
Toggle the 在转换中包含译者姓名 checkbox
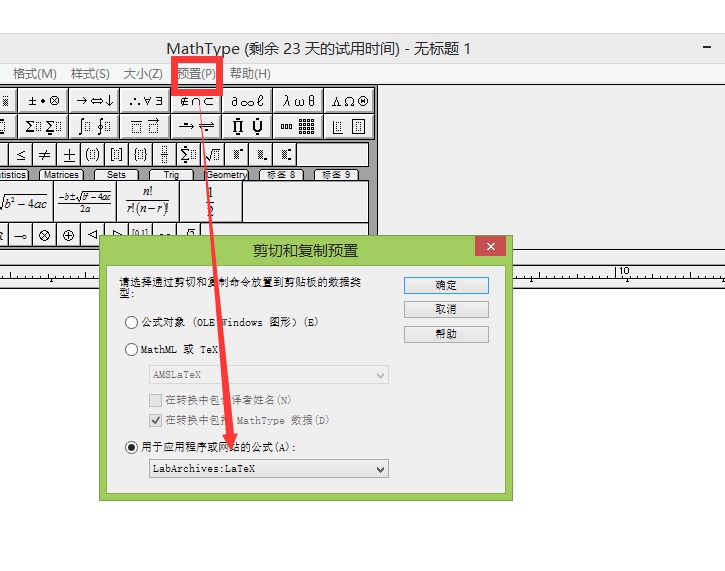[x=155, y=400]
